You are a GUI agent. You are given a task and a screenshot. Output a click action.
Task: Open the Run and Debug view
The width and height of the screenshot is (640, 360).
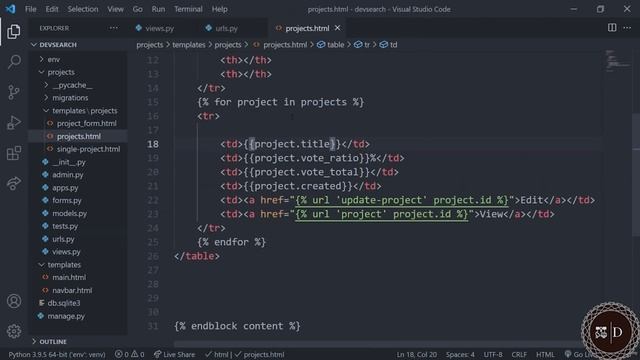[x=13, y=122]
